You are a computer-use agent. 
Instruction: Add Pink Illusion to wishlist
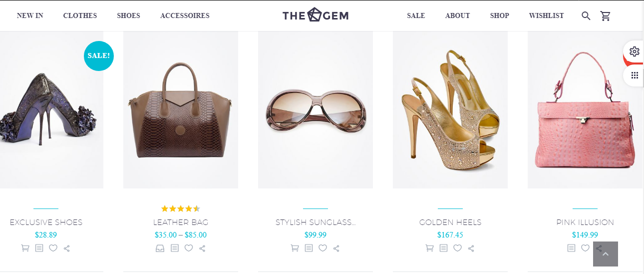pyautogui.click(x=585, y=248)
